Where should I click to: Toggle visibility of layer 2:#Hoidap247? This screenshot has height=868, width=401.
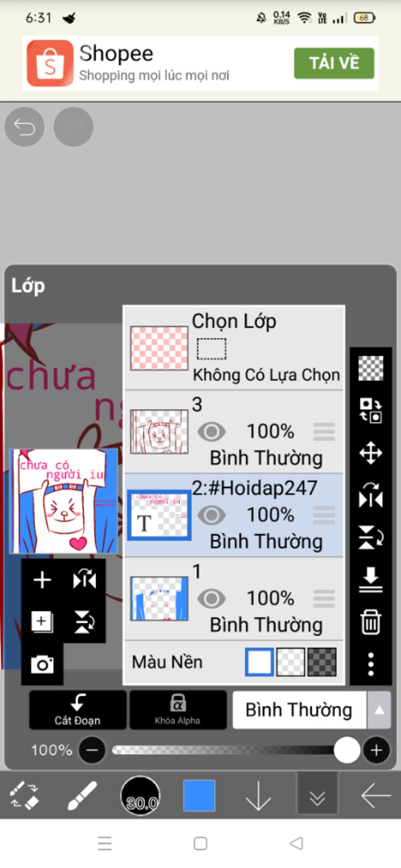211,515
